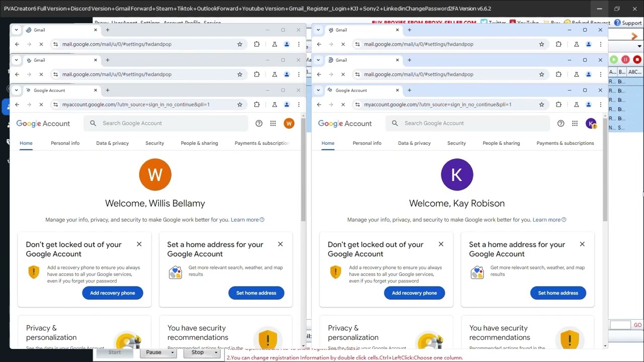The image size is (644, 362).
Task: Open Data & privacy tab in Willis Bellamy window
Action: (x=112, y=143)
